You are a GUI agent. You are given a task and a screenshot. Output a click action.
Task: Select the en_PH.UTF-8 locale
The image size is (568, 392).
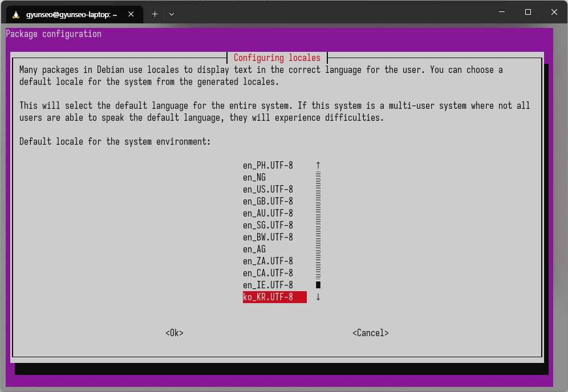pos(267,165)
